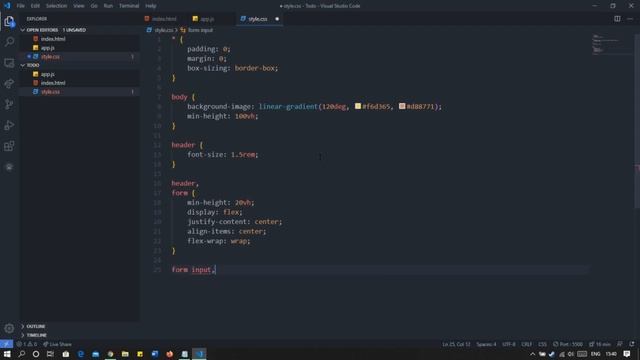Open the errors and warnings status indicator

pyautogui.click(x=27, y=344)
